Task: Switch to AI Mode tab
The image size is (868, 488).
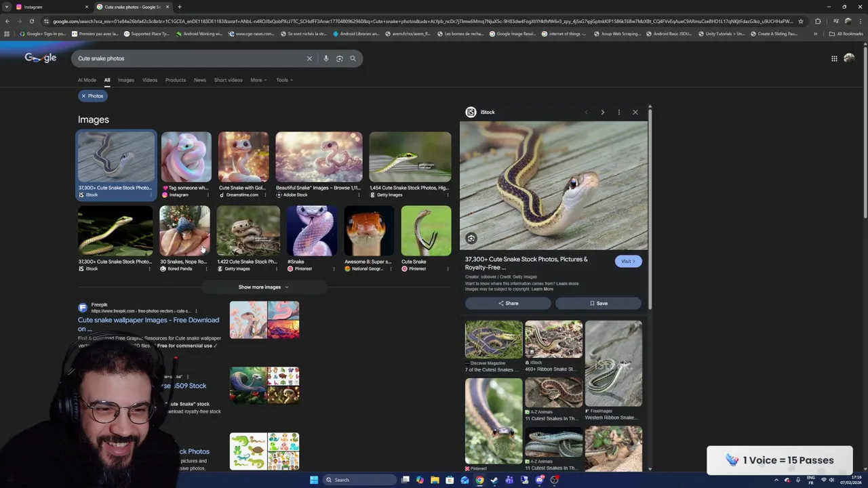Action: click(x=87, y=80)
